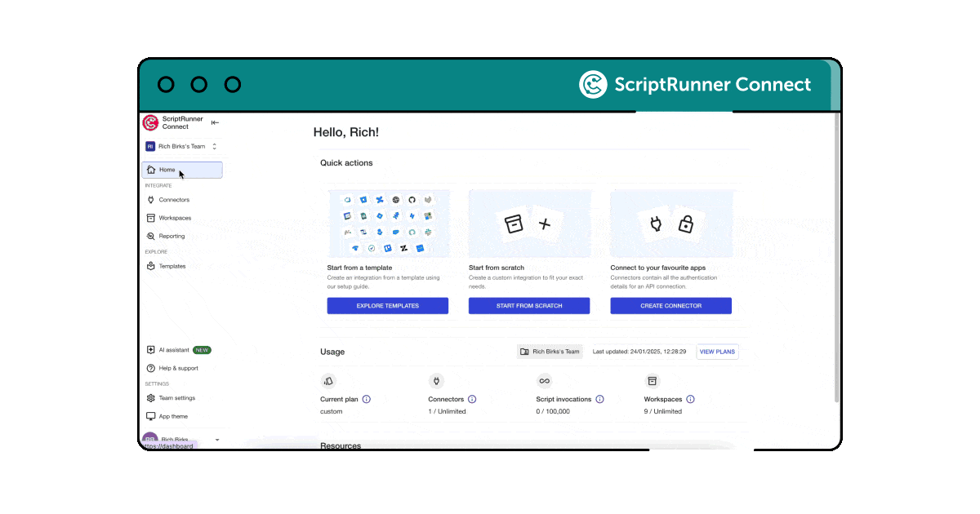Click the Home house icon

click(x=151, y=170)
